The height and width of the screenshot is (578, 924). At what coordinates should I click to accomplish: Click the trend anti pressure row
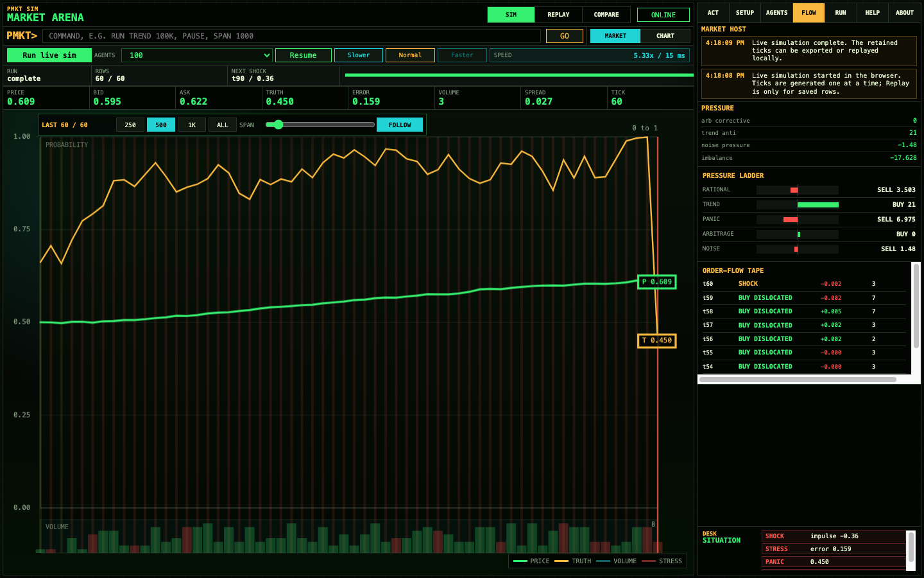809,133
